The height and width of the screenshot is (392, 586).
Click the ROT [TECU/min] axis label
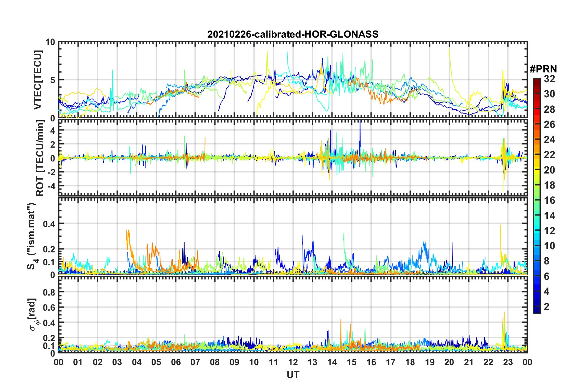40,158
